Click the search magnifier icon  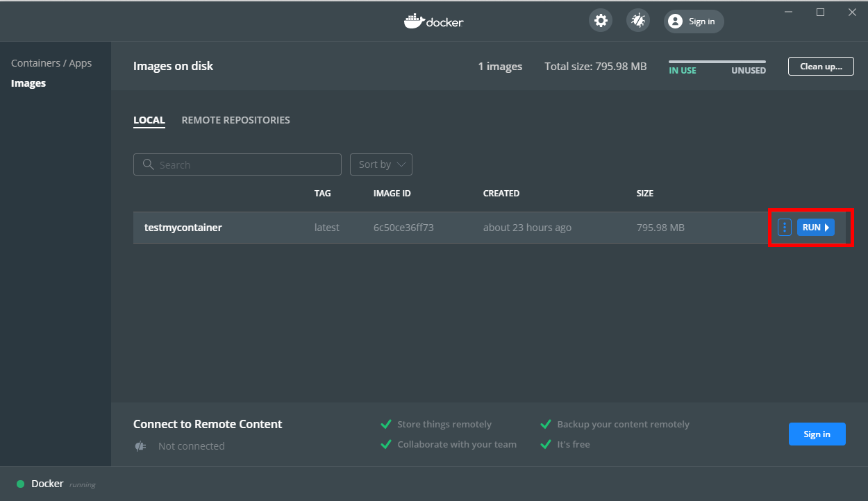[x=148, y=164]
